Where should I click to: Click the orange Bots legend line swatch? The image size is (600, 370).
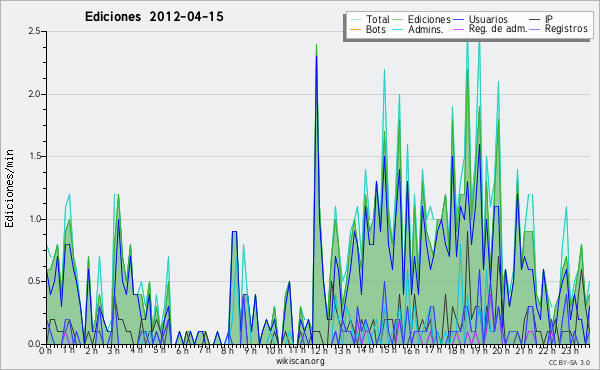click(355, 29)
